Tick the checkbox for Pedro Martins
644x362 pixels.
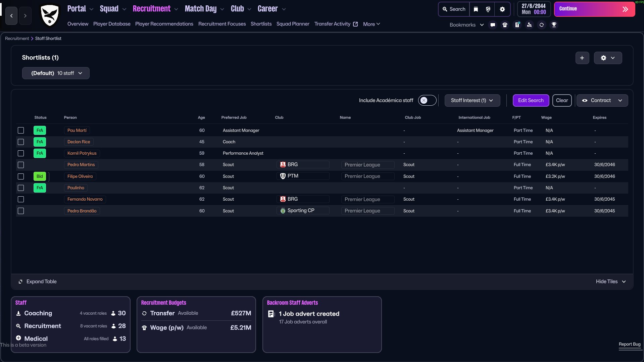21,165
